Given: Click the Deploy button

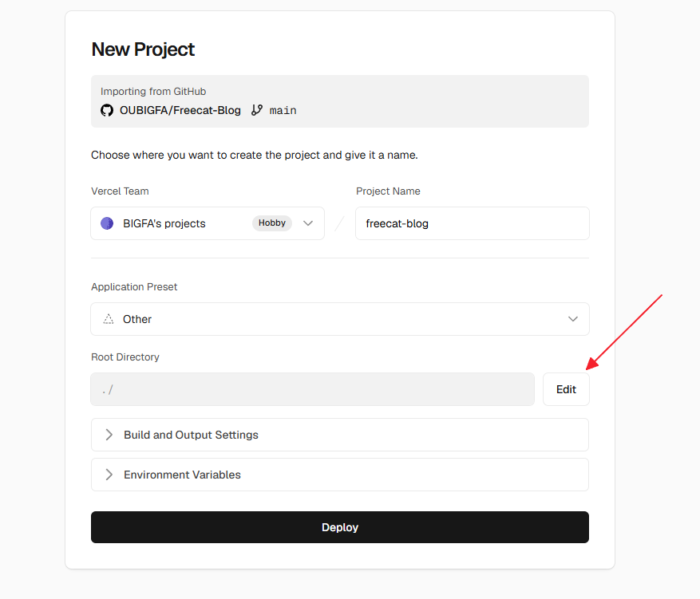Looking at the screenshot, I should tap(340, 527).
